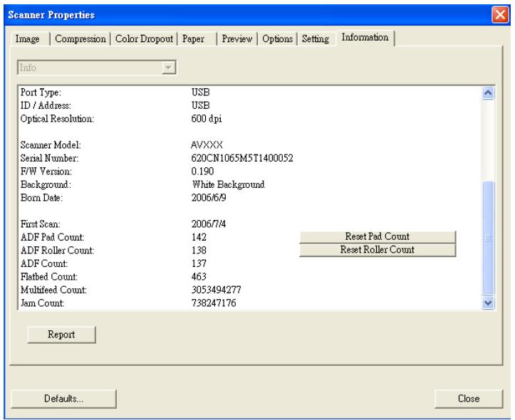Screen dimensions: 515x420
Task: Click the Scanner Model label
Action: [x=51, y=145]
